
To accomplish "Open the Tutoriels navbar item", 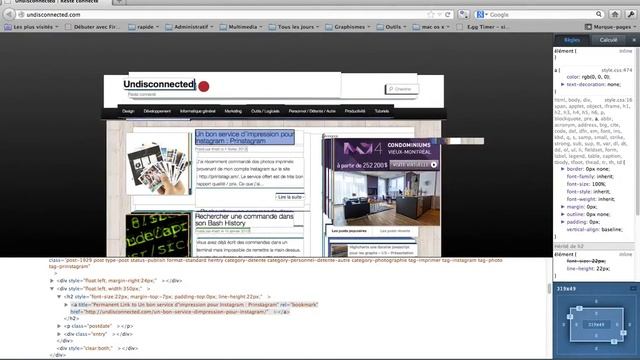I will [382, 111].
